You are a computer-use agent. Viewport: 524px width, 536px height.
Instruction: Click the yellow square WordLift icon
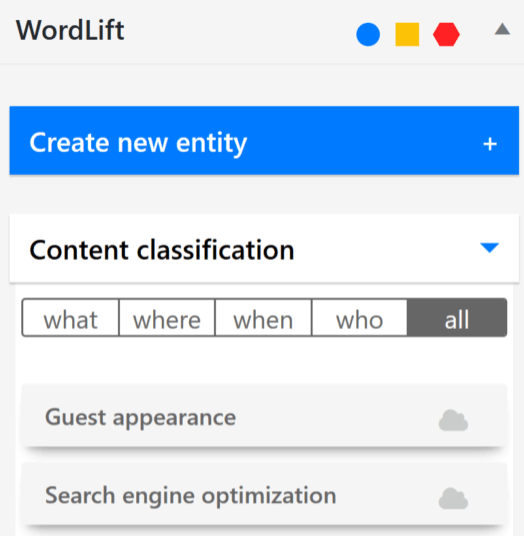pos(407,34)
